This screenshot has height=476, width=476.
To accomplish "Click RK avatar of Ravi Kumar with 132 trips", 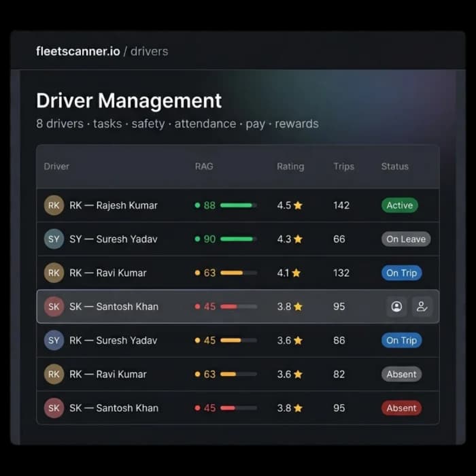I will [x=54, y=273].
